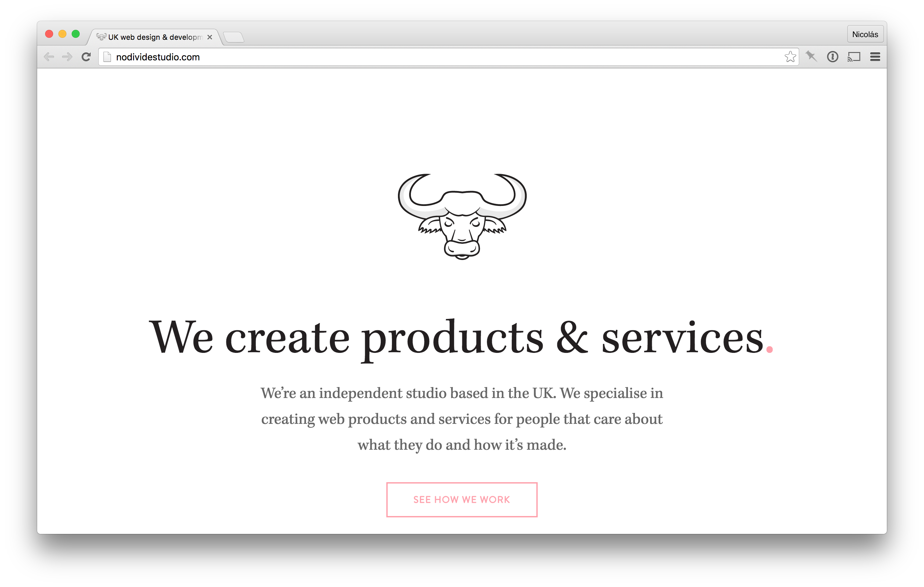This screenshot has height=587, width=924.
Task: Click the page info icon in address bar
Action: 108,57
